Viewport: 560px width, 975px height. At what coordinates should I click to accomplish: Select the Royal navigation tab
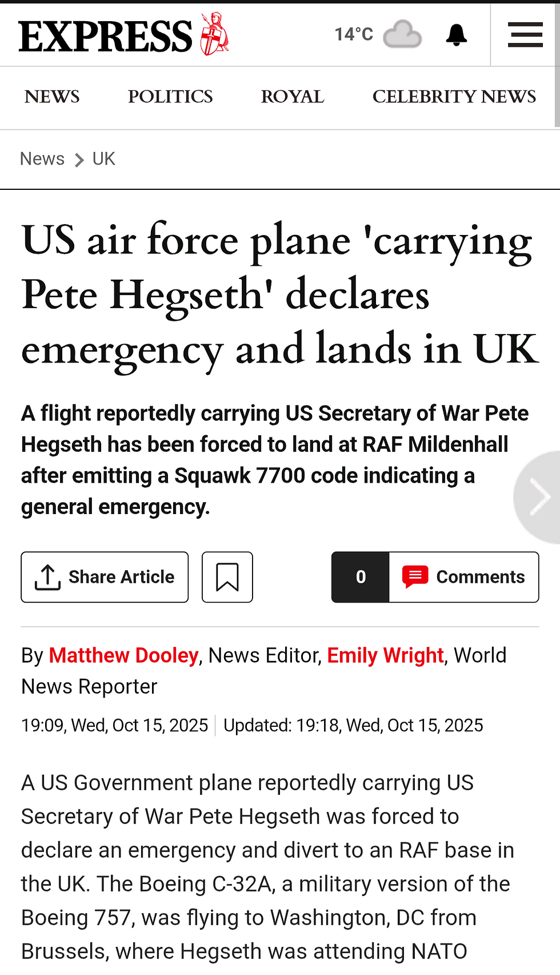tap(293, 97)
